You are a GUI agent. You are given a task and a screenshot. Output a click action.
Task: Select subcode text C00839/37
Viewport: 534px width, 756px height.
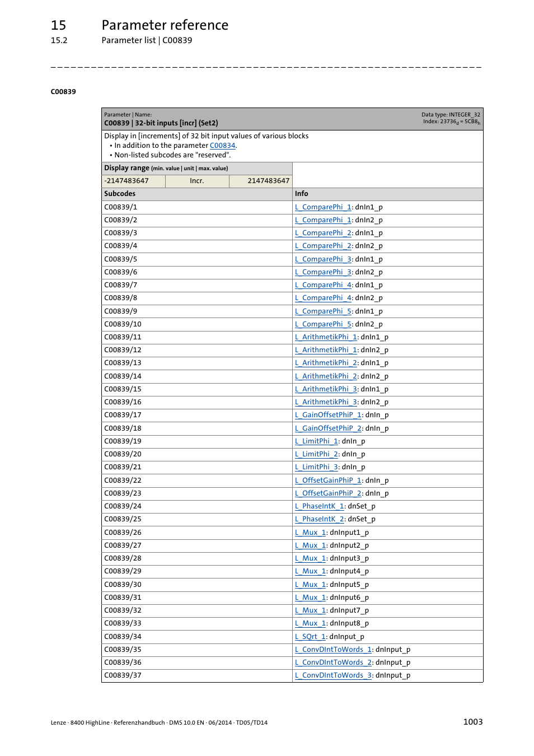point(123,675)
